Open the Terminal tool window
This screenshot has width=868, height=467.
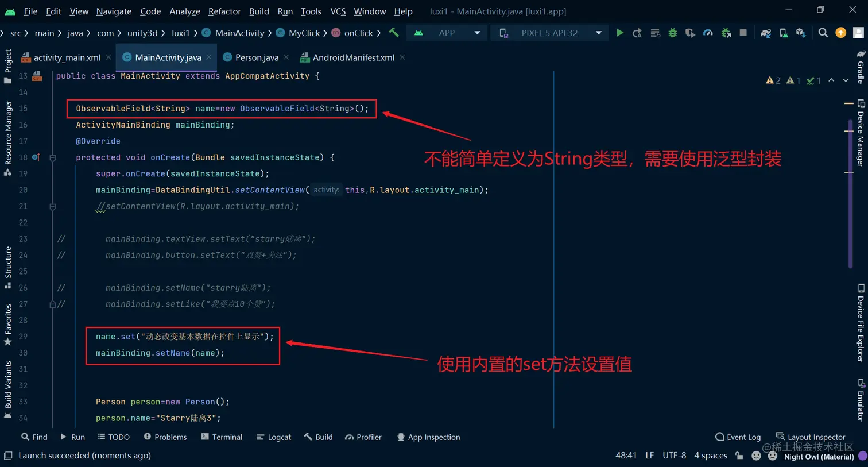point(222,437)
